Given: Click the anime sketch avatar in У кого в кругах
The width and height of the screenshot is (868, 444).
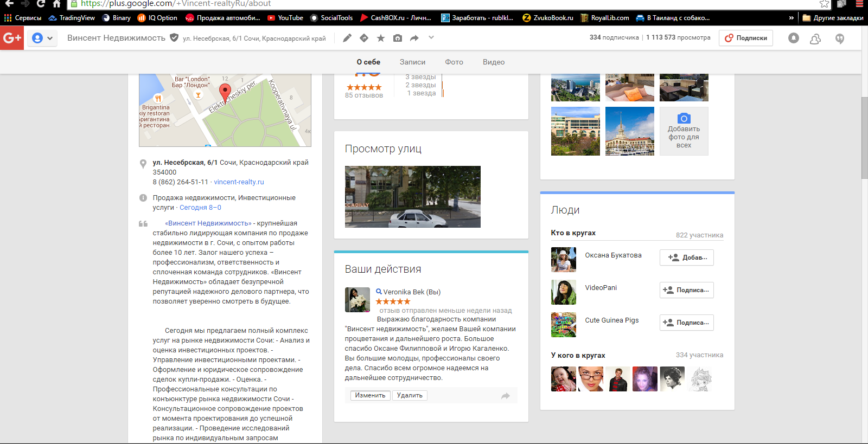Looking at the screenshot, I should coord(699,379).
